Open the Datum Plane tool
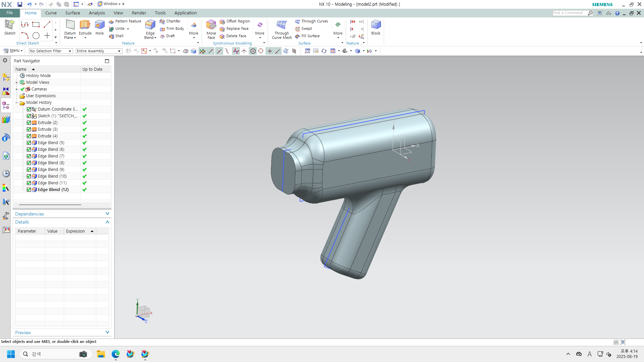Image resolution: width=644 pixels, height=362 pixels. [x=70, y=25]
